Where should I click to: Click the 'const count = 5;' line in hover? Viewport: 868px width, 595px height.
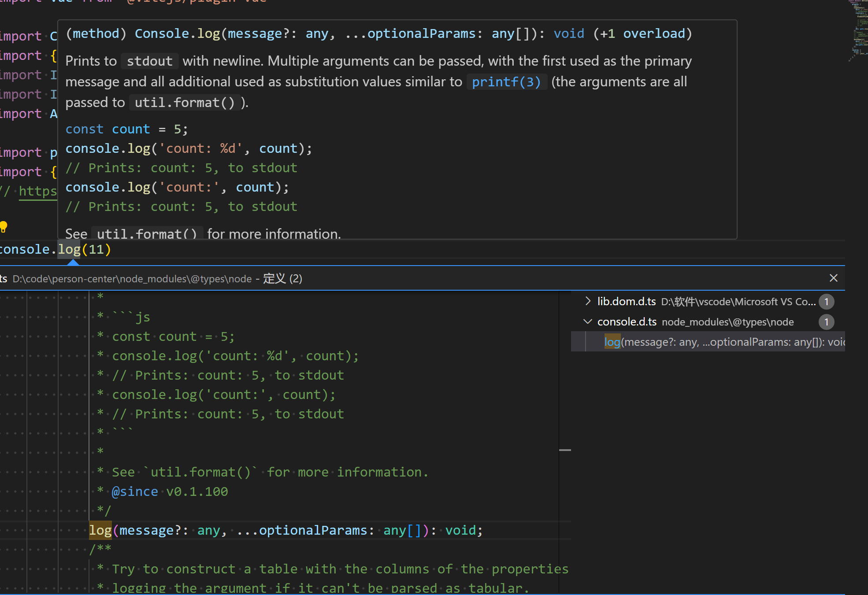pos(127,129)
